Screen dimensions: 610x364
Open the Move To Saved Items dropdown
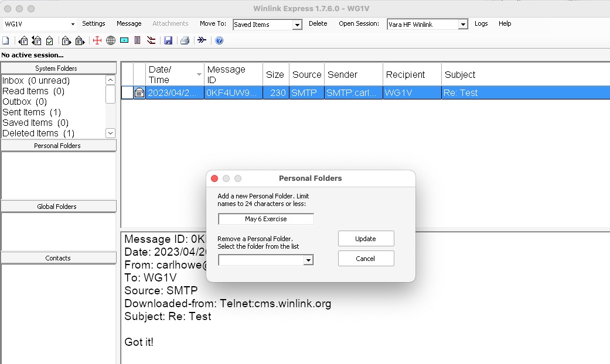coord(297,25)
